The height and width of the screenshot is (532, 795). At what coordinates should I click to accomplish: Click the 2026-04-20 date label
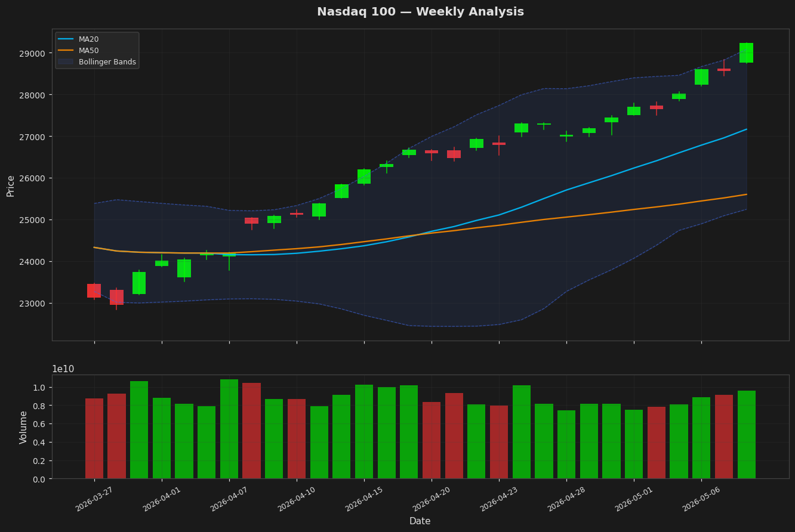coord(432,499)
